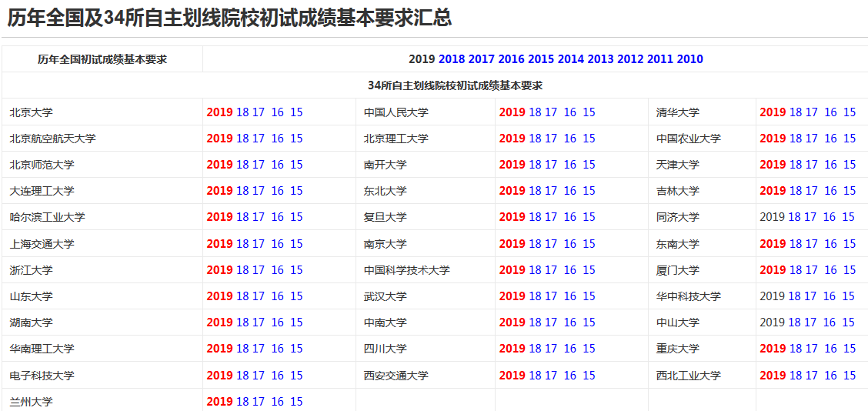This screenshot has height=411, width=868.
Task: Click 15 link for 华中科技大学
Action: point(849,296)
